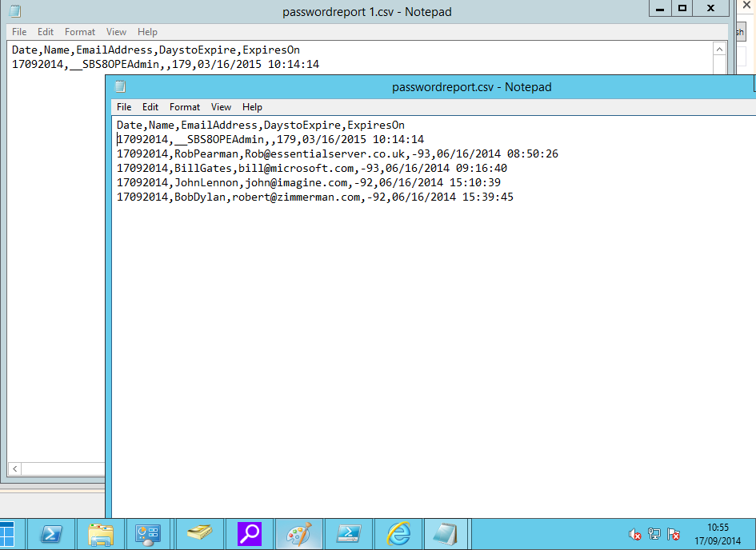Open Format menu in passwordreport.csv Notepad
Screen dimensions: 756x550
pos(185,107)
